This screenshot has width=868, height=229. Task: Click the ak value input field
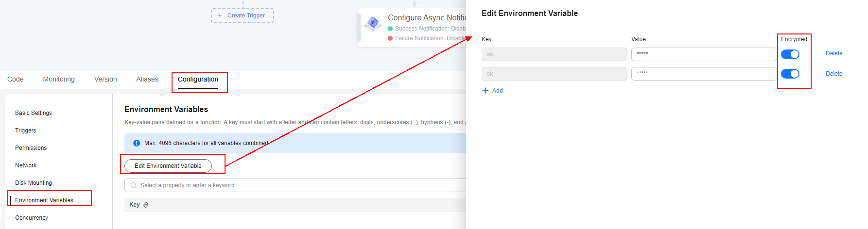(x=703, y=54)
